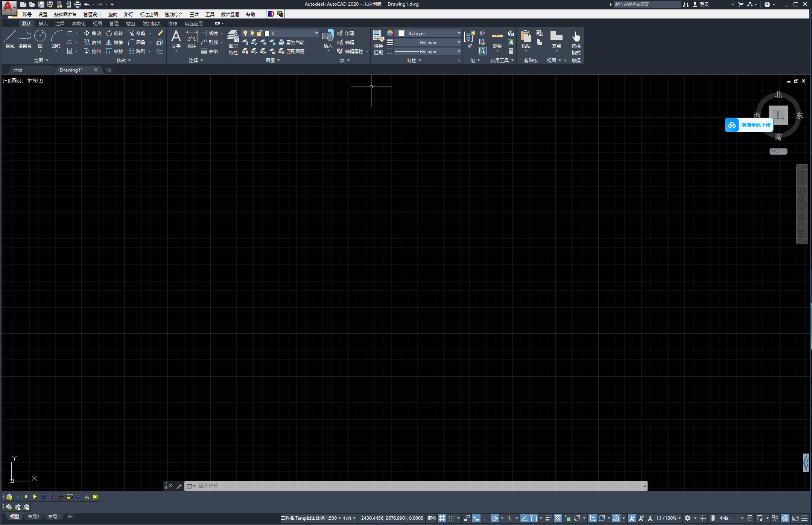
Task: Click the 拖拽至此上传 upload button
Action: click(749, 125)
